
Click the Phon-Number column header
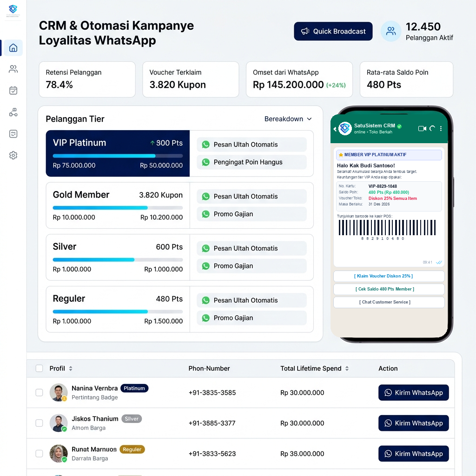click(x=209, y=369)
